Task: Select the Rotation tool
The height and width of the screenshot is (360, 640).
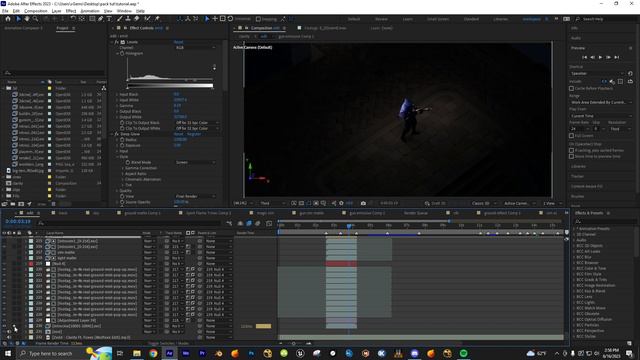Action: [x=73, y=19]
